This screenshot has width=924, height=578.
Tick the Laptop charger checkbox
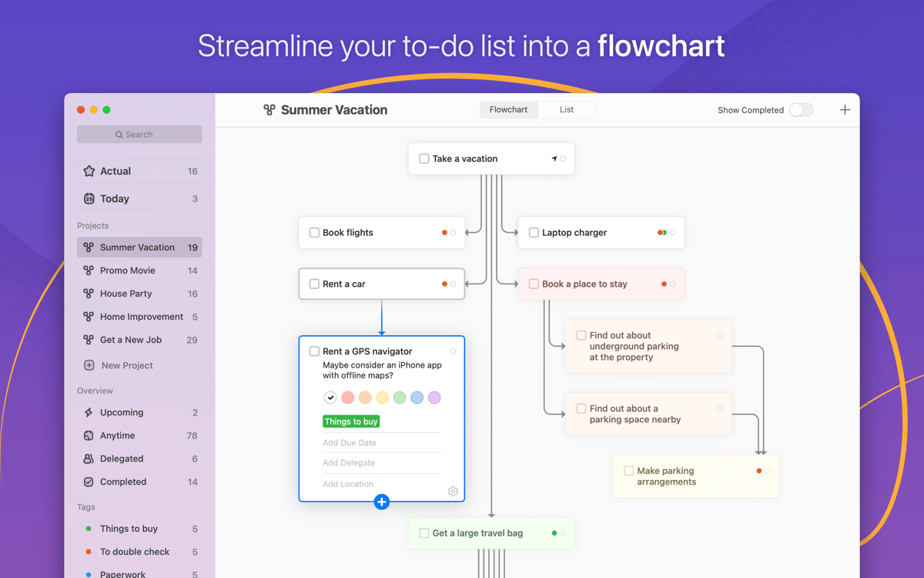pyautogui.click(x=534, y=233)
